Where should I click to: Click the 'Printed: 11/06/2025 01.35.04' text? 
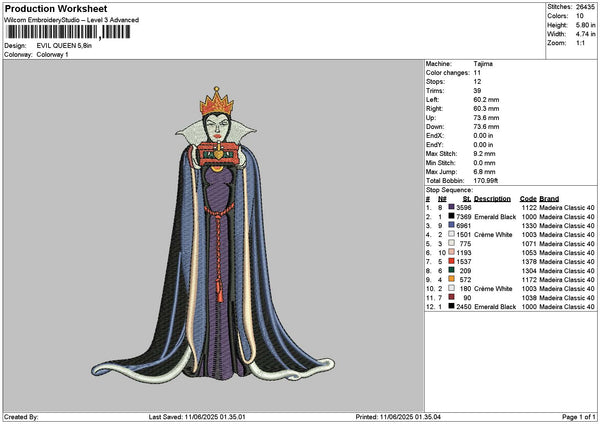(x=398, y=417)
